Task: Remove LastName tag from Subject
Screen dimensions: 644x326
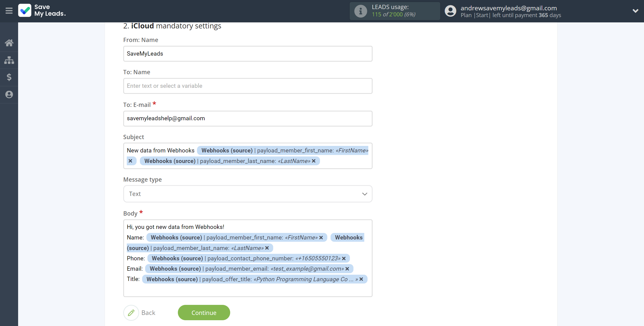Action: click(314, 161)
